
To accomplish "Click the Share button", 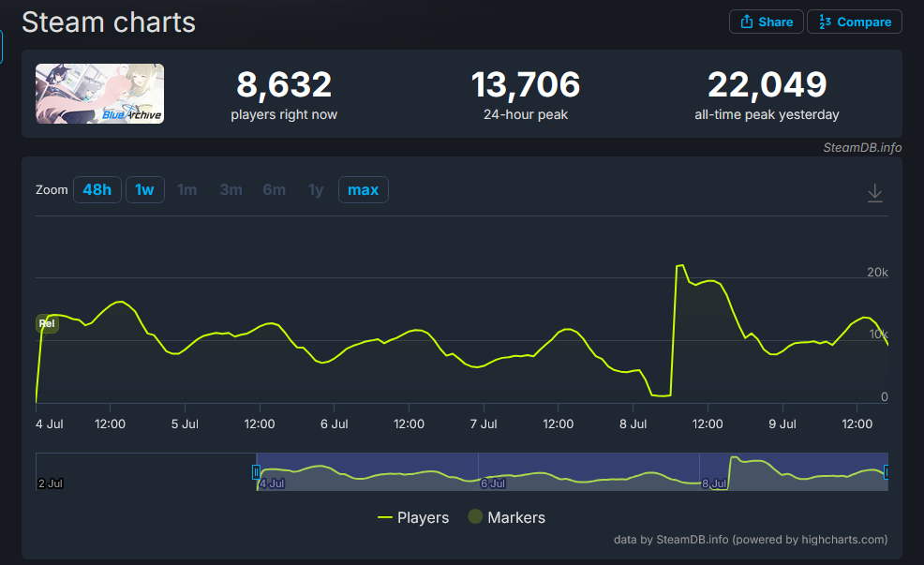I will (x=766, y=22).
